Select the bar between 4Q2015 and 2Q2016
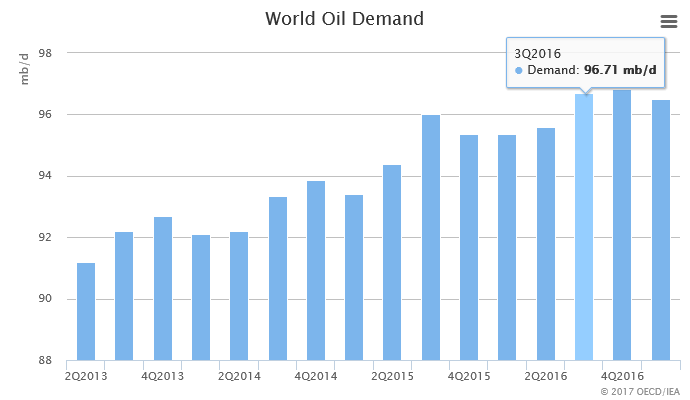This screenshot has width=690, height=400. pyautogui.click(x=507, y=248)
